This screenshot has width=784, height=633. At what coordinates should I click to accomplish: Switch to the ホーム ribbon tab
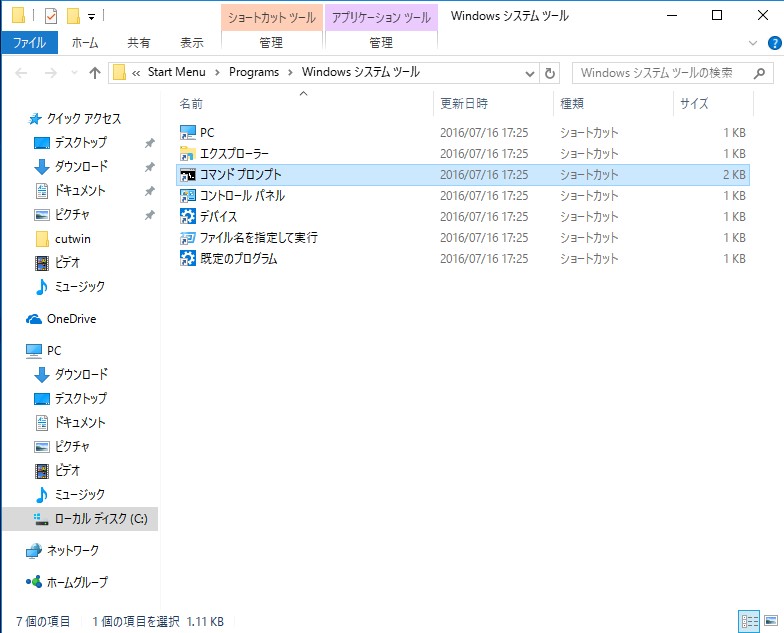click(x=85, y=43)
